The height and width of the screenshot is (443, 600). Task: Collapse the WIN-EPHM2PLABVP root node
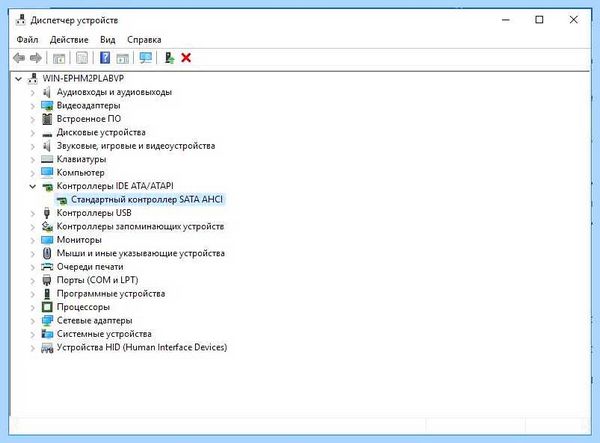(18, 79)
